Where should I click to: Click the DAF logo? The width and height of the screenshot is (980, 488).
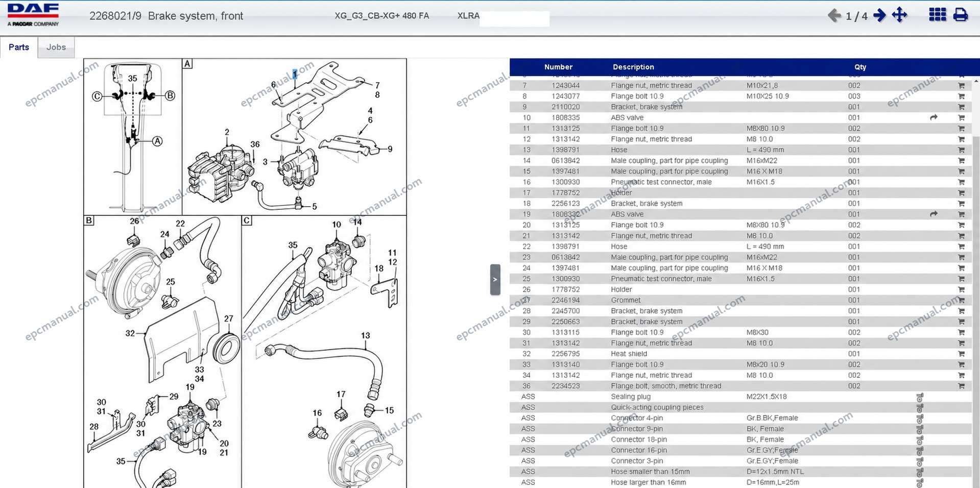click(33, 14)
